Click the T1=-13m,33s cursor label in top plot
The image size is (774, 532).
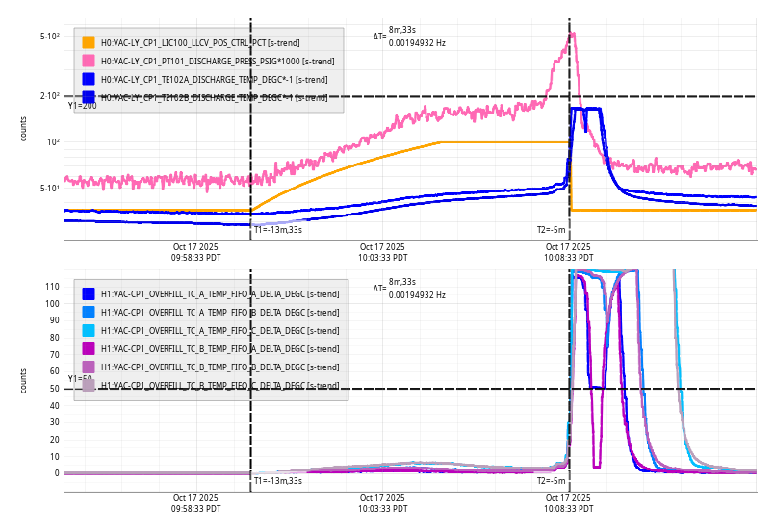pos(277,230)
